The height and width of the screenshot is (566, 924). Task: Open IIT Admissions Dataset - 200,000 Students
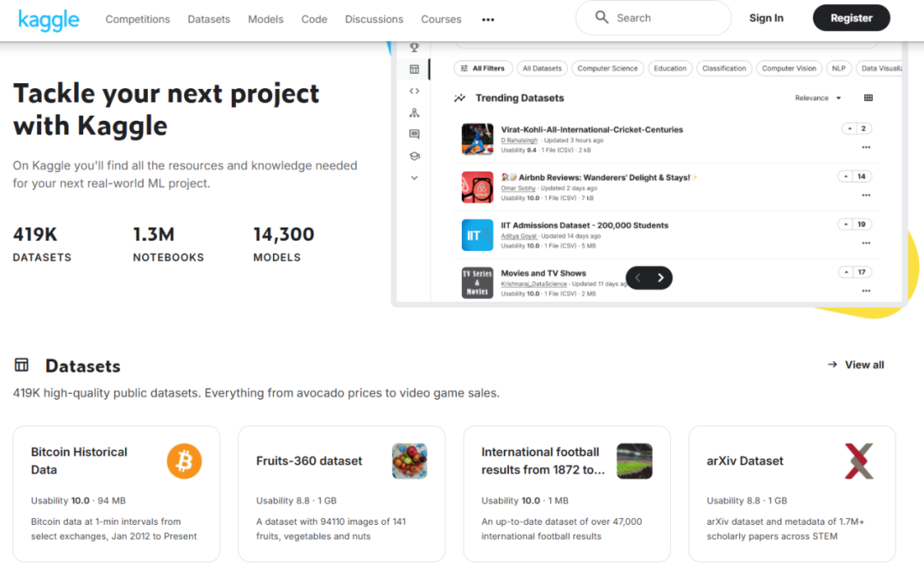click(x=584, y=225)
